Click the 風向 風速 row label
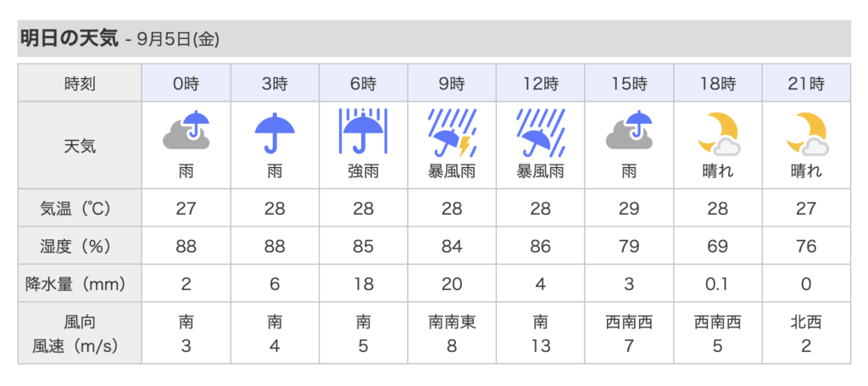Screen dimensions: 868x386 [x=80, y=333]
